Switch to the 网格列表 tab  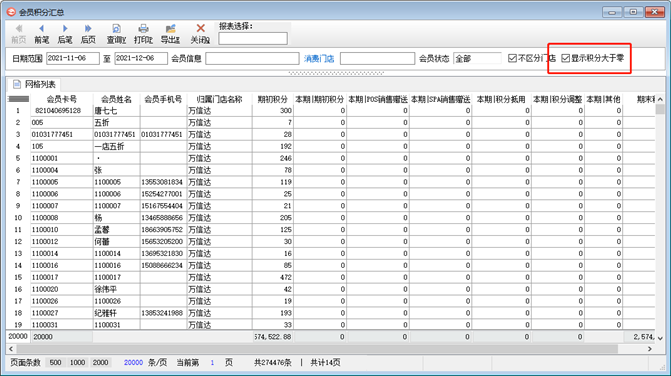point(34,84)
